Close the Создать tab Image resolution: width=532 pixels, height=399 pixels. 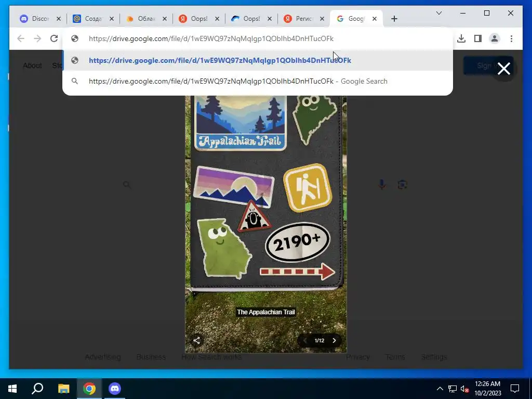click(112, 19)
